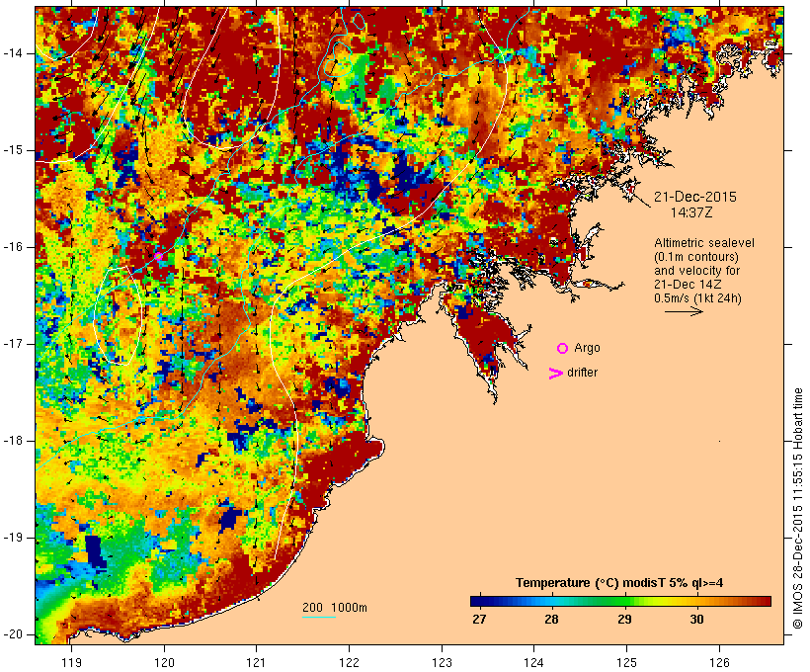This screenshot has width=810, height=672.
Task: Click the 'Temperature (°C) modisT 5% ql>=4' title
Action: pos(619,583)
